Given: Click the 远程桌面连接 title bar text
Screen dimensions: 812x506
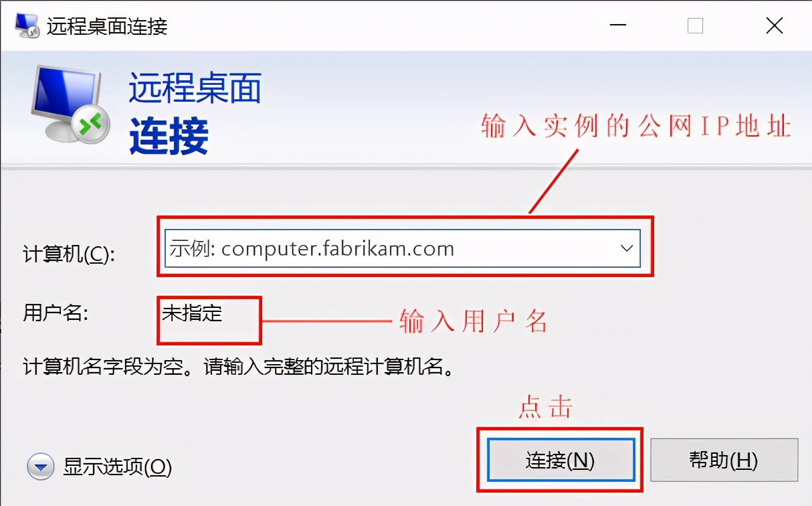Looking at the screenshot, I should (x=107, y=26).
